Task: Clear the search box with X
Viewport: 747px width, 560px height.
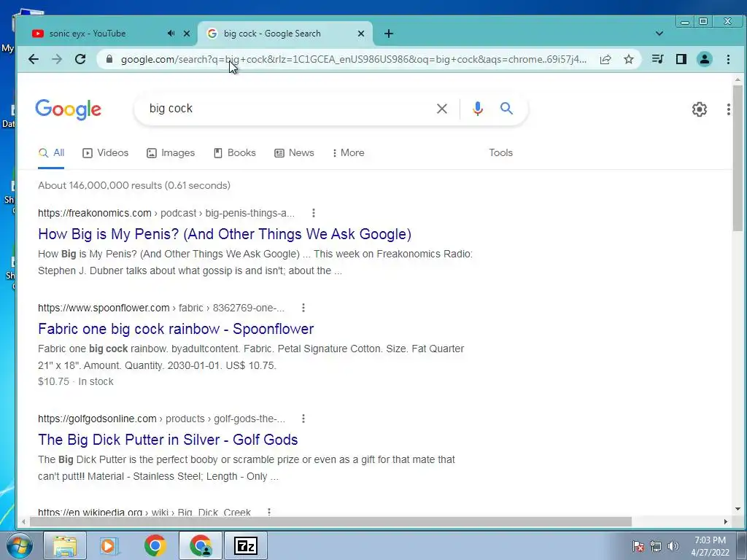Action: click(x=441, y=109)
